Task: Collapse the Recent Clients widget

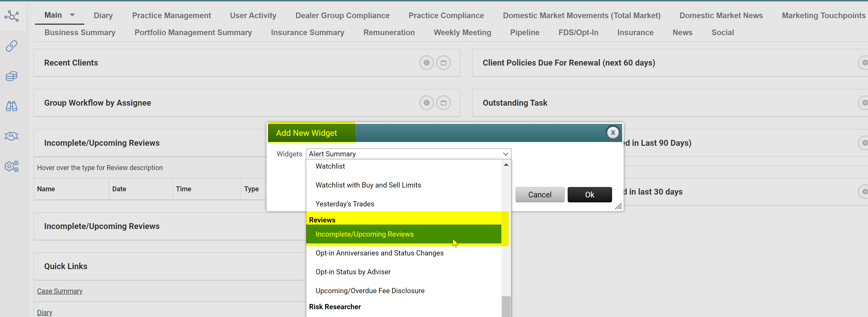Action: [x=443, y=63]
